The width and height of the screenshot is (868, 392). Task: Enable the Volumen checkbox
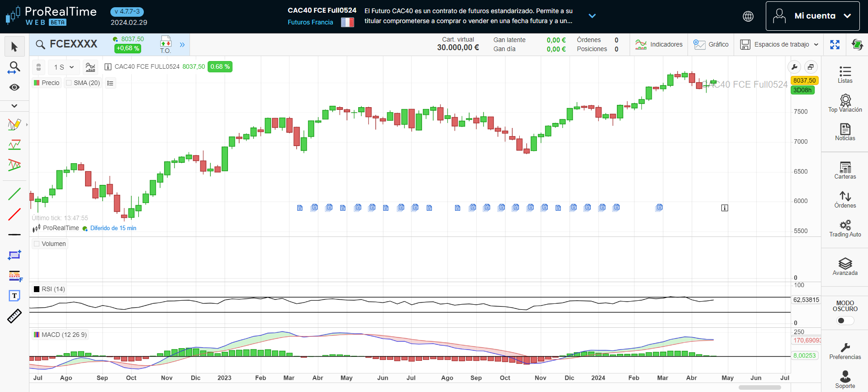coord(37,244)
